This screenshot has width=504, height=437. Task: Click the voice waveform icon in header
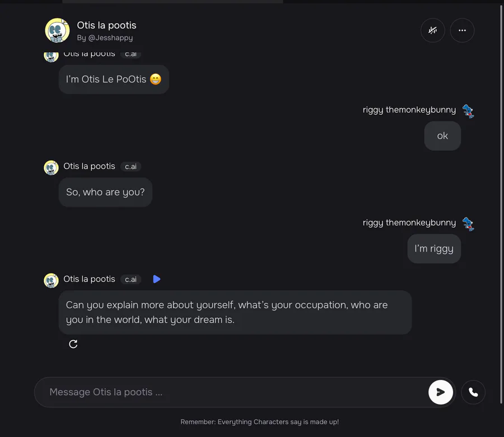click(x=432, y=30)
